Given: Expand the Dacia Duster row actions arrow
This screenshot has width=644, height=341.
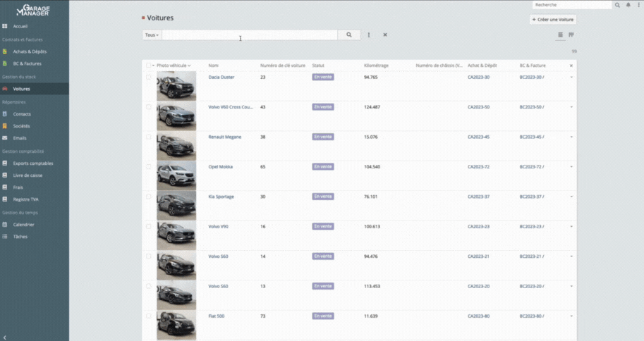Looking at the screenshot, I should coord(571,77).
